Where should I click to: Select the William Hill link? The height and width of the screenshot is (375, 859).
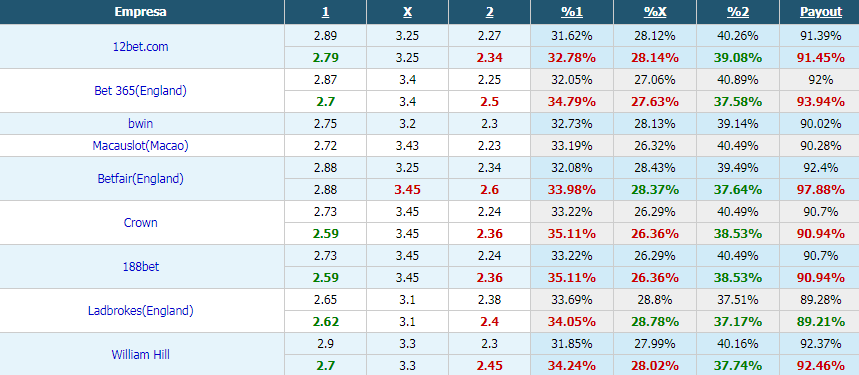pyautogui.click(x=140, y=354)
